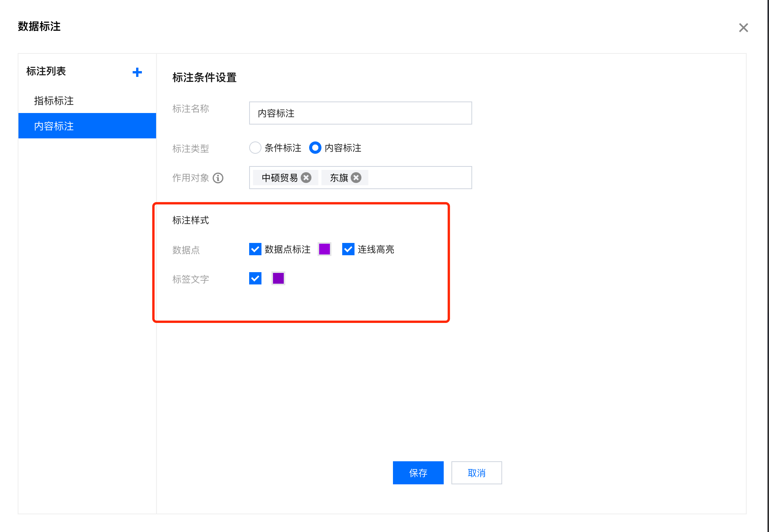Open 指标标注 in the annotation list
769x532 pixels.
(x=54, y=101)
